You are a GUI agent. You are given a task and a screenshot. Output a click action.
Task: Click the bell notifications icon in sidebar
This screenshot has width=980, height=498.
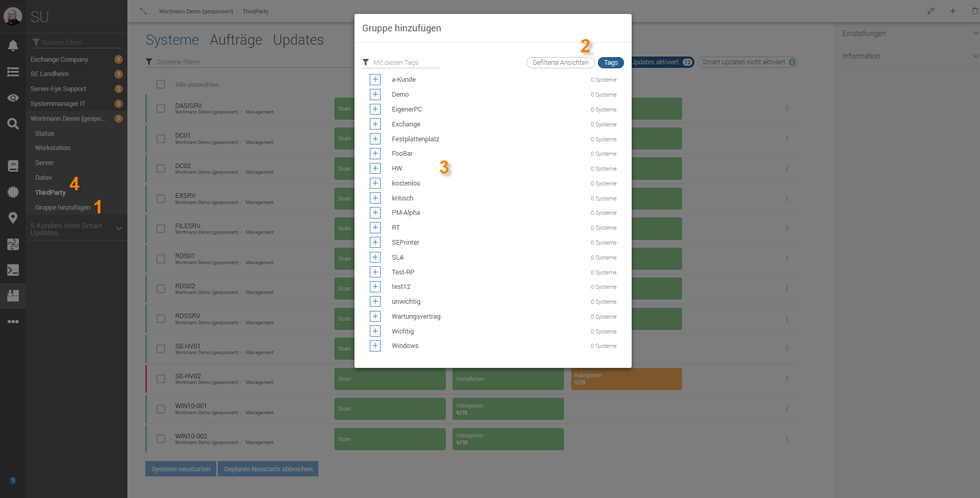(x=13, y=46)
